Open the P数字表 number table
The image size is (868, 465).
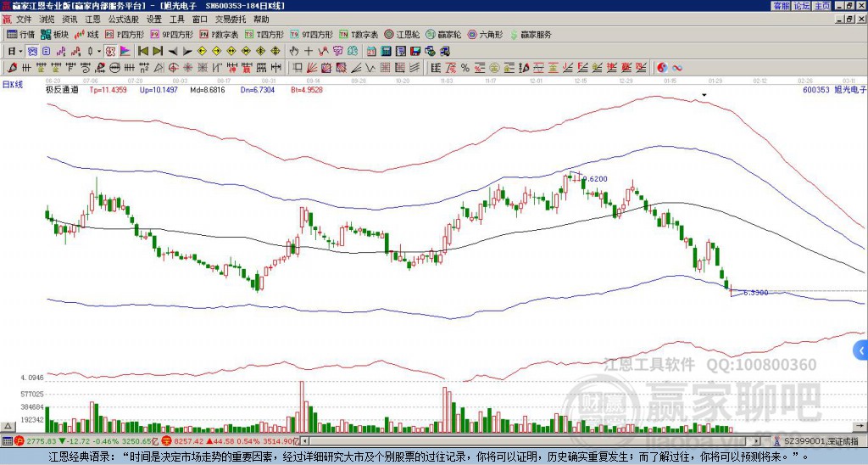219,34
